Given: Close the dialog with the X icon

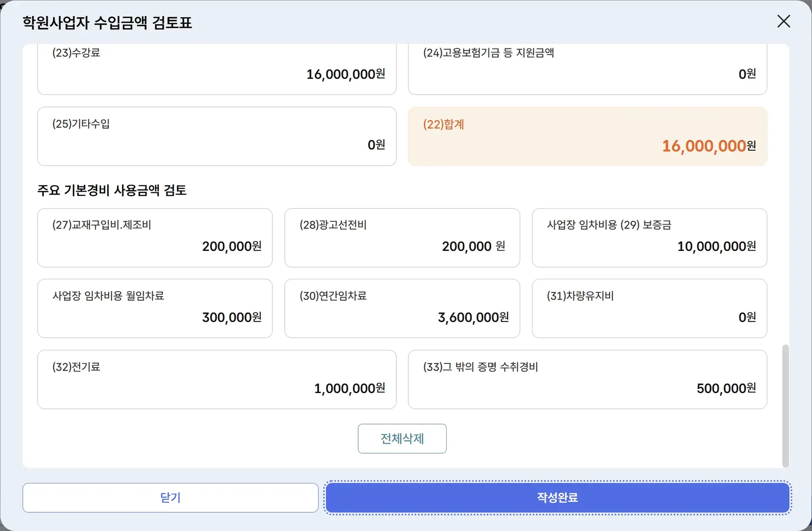Looking at the screenshot, I should point(783,21).
